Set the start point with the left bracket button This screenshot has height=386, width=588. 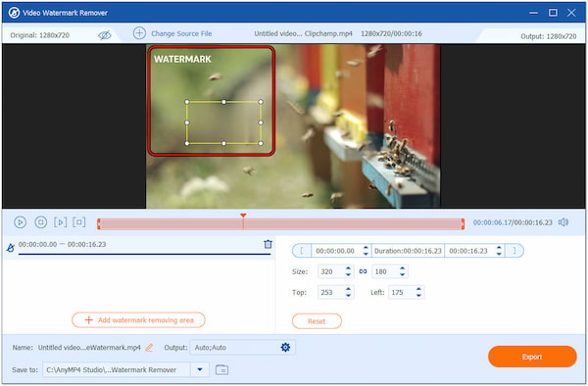(x=302, y=251)
